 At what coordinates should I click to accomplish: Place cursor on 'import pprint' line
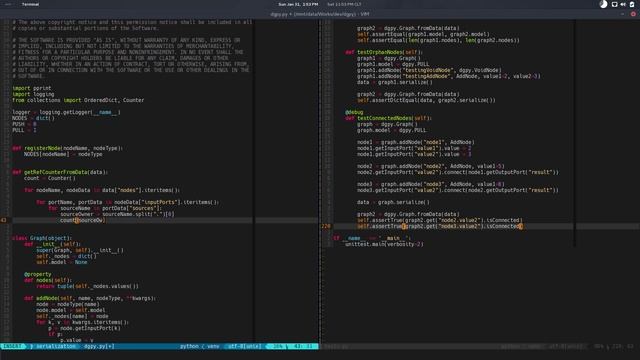pos(31,88)
